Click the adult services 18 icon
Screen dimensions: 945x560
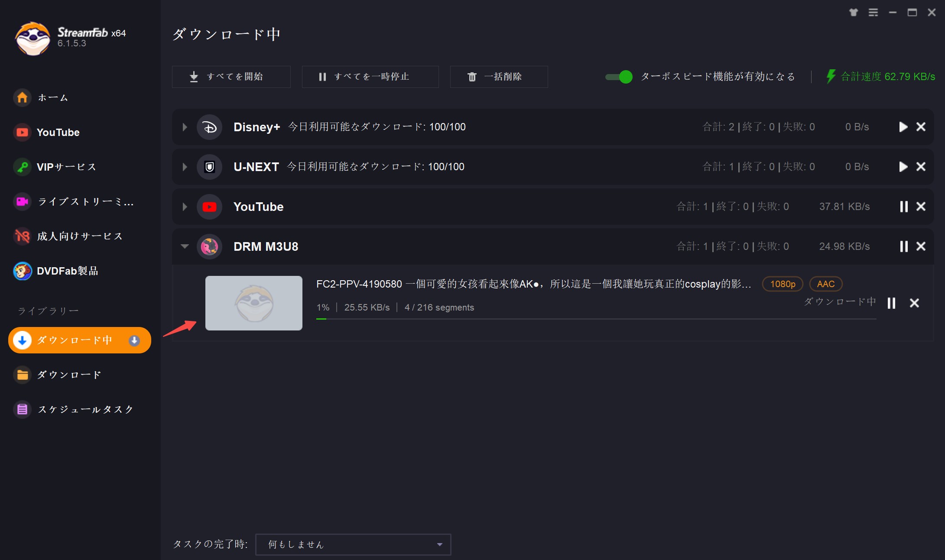point(23,236)
